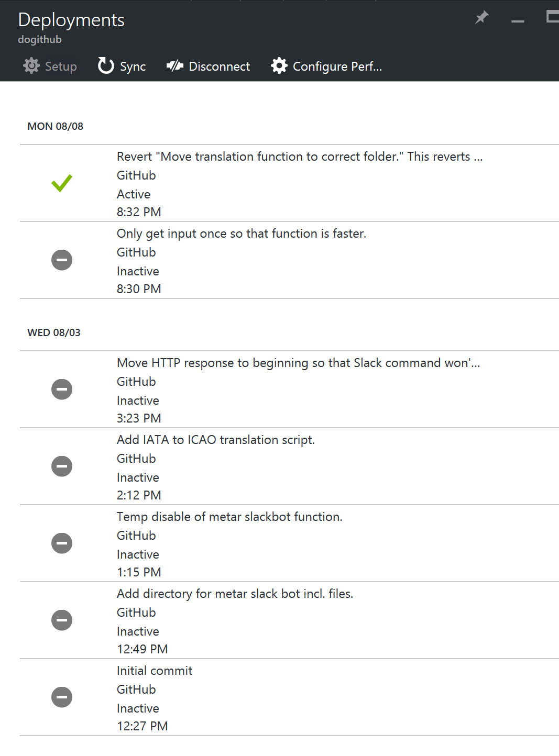Open the Configure Perf gear icon
Screen dimensions: 559x756
[x=279, y=66]
